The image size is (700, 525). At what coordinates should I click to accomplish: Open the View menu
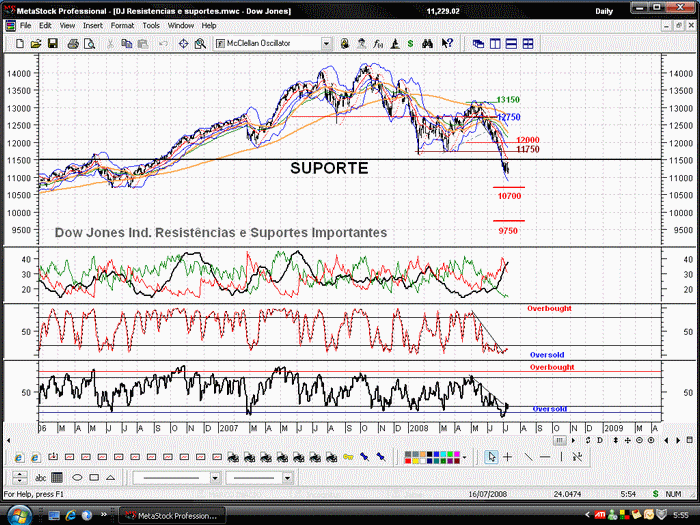point(67,26)
